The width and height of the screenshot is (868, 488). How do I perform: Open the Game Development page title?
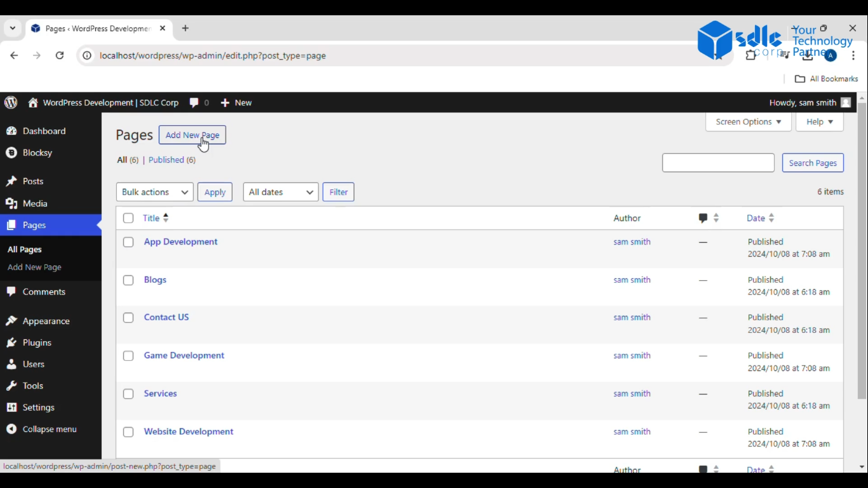[x=184, y=355]
